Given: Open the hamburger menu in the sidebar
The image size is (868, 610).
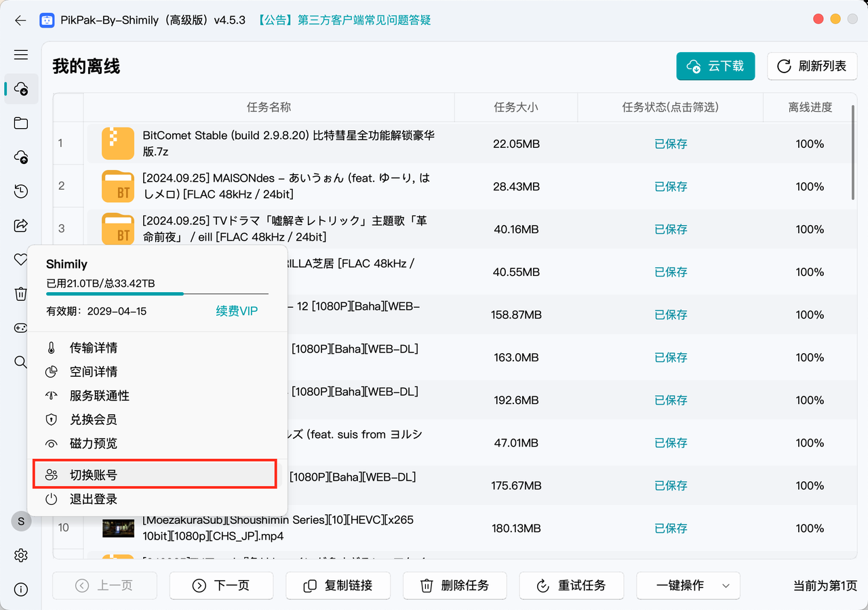Looking at the screenshot, I should pyautogui.click(x=21, y=55).
